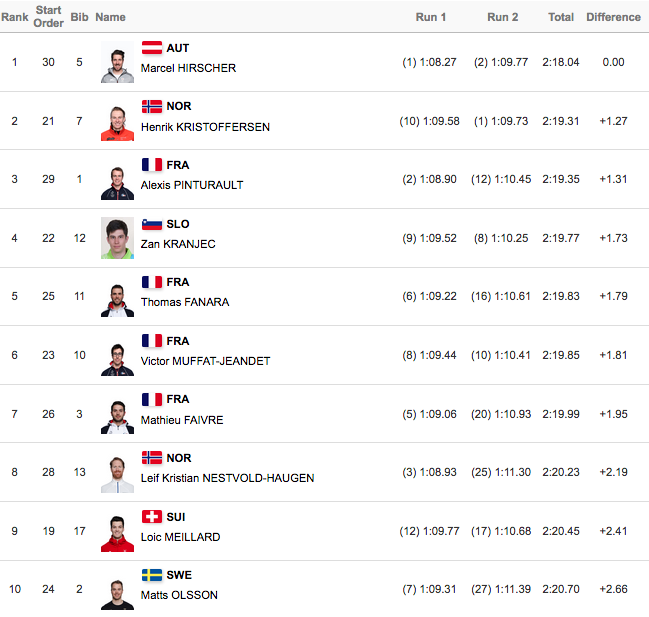Sort table by Rank column header
649x617 pixels.
[15, 17]
